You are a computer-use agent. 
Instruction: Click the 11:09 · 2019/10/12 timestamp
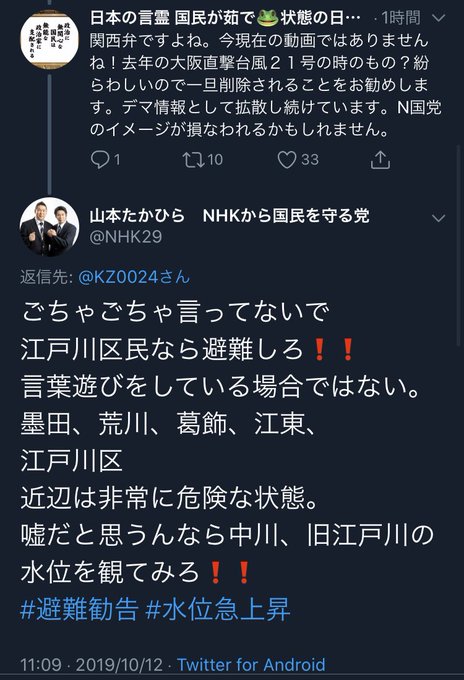91,664
